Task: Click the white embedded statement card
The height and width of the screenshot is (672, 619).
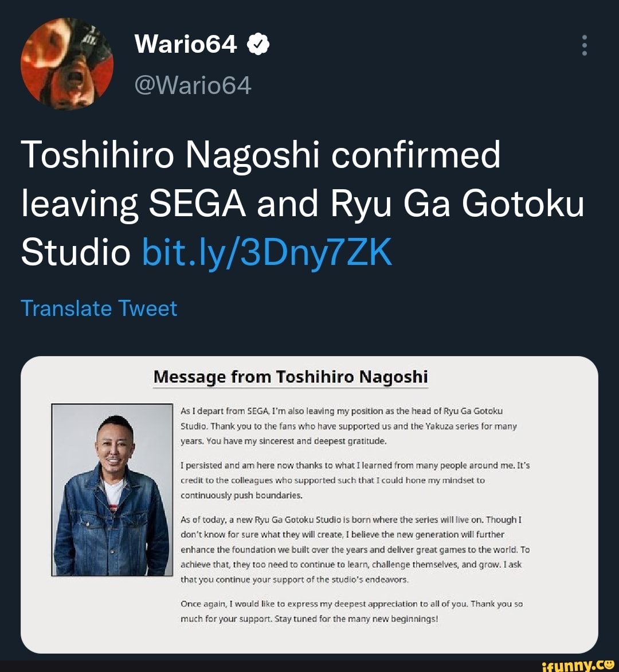Action: tap(309, 505)
